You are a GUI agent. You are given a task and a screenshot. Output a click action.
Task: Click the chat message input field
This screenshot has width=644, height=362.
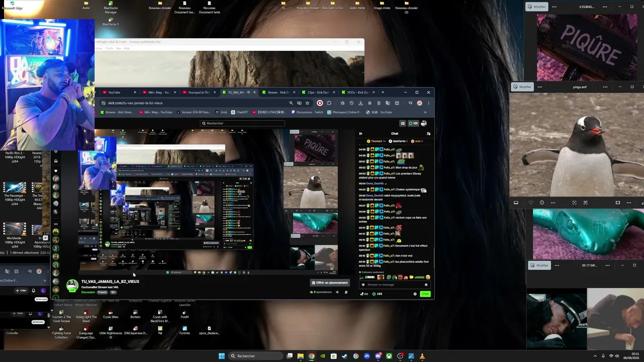coord(395,285)
